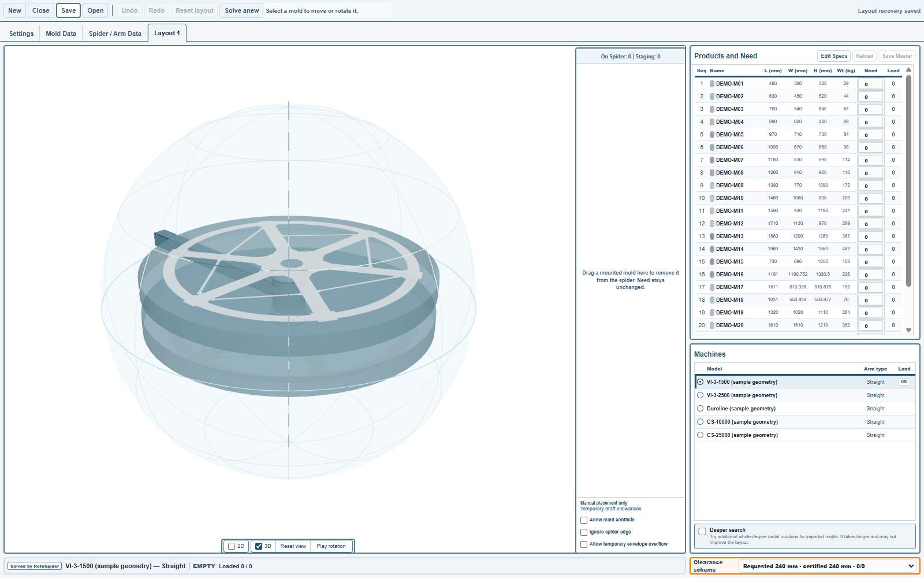924x578 pixels.
Task: Click the products table scroll-up arrow
Action: pyautogui.click(x=908, y=70)
